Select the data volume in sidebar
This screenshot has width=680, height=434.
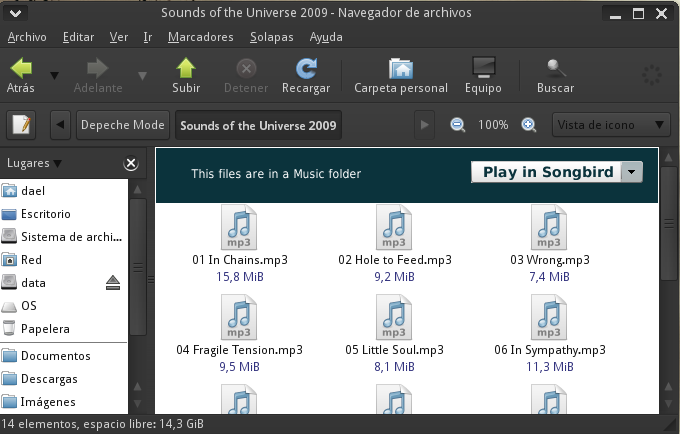[x=52, y=283]
